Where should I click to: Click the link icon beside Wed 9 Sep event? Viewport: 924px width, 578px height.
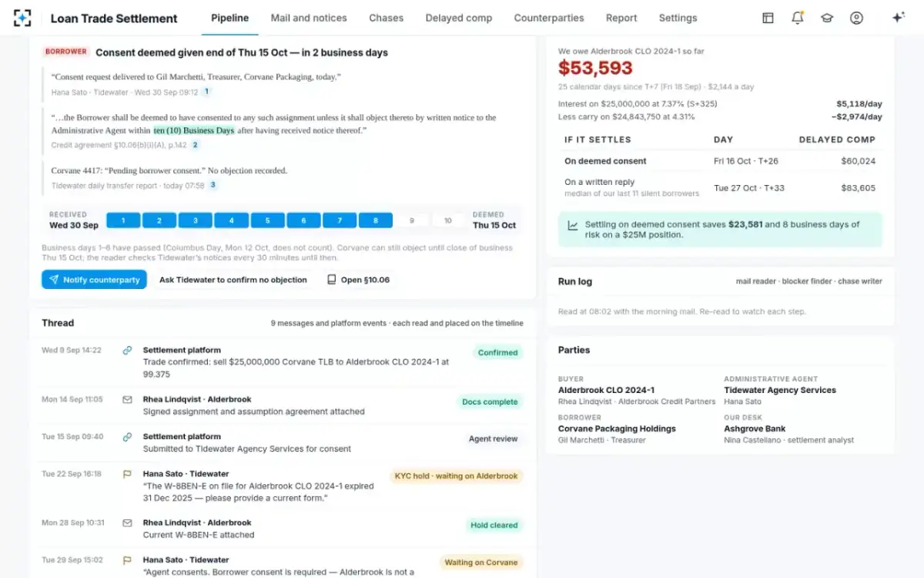127,351
